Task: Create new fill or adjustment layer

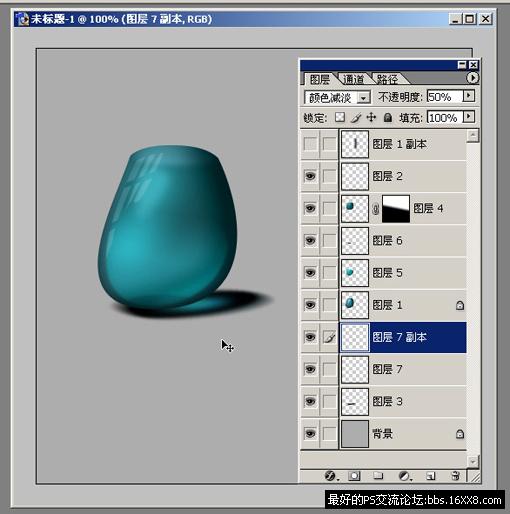Action: pos(404,476)
